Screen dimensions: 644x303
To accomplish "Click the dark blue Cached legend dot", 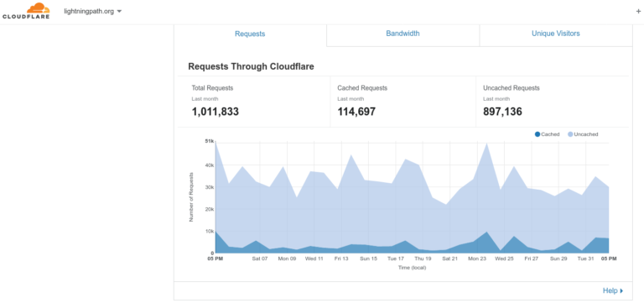I will (538, 134).
